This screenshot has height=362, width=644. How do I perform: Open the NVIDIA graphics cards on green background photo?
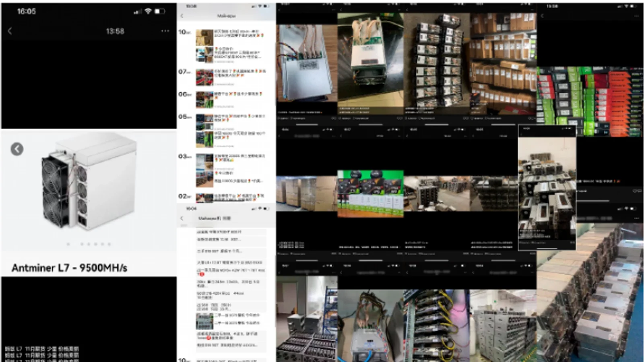370,193
